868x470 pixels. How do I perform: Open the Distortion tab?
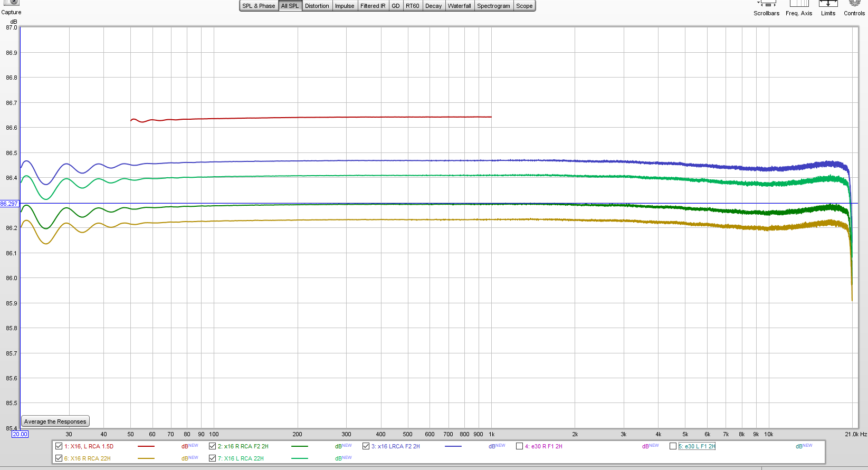point(317,6)
